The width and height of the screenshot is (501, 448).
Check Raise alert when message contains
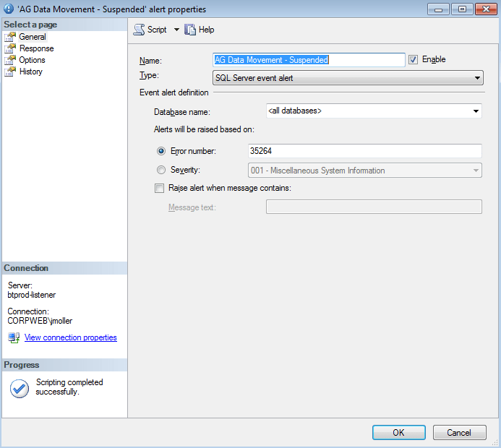[160, 188]
